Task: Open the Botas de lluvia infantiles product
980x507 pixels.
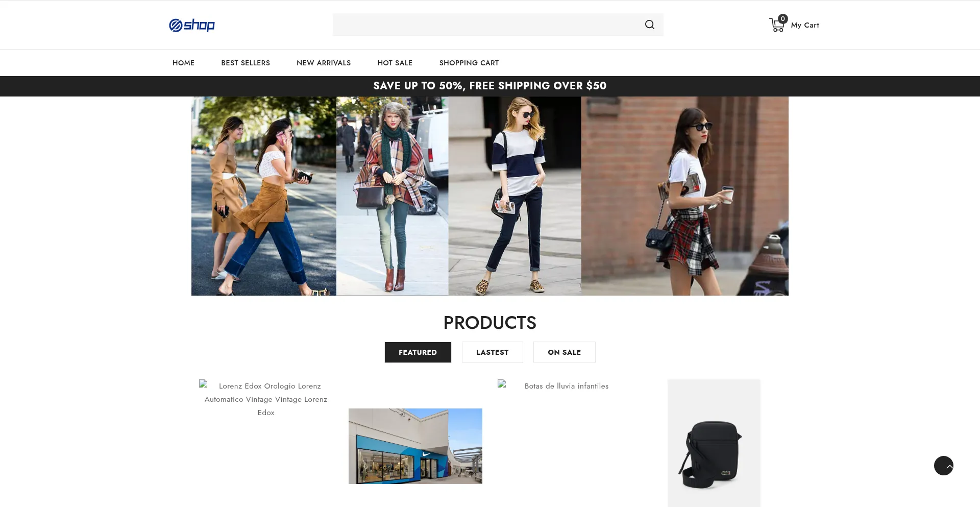Action: click(x=564, y=386)
